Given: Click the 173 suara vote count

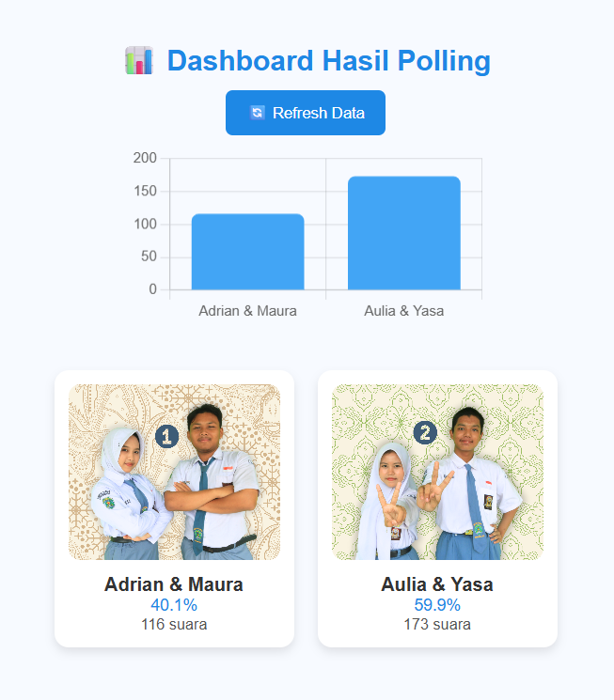Looking at the screenshot, I should (x=437, y=624).
